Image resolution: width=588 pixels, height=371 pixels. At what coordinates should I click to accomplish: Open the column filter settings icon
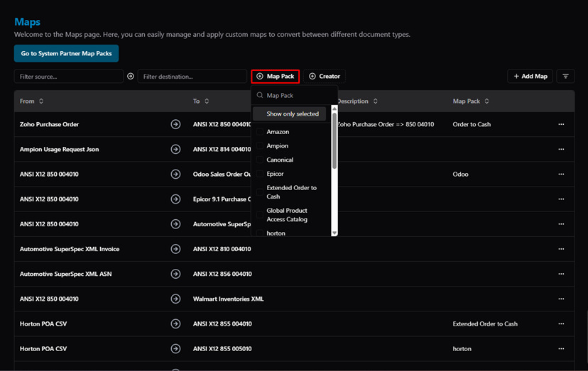[565, 76]
